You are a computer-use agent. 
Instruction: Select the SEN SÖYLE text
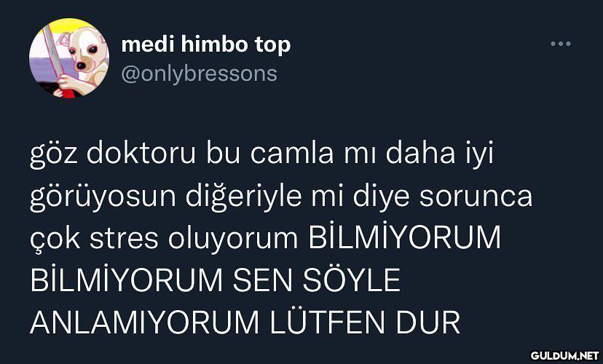coord(317,280)
